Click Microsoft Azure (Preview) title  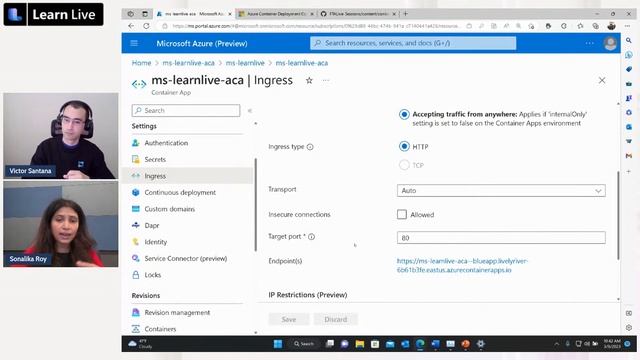(x=202, y=43)
